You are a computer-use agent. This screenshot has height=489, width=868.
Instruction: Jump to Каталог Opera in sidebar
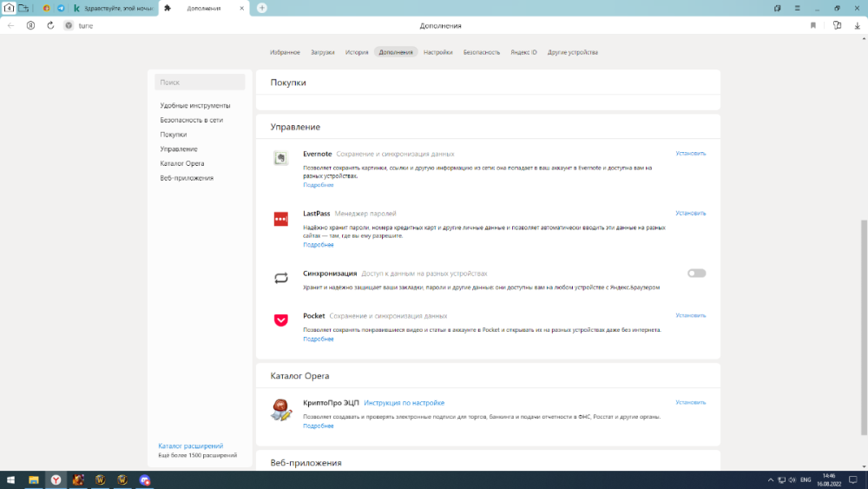(x=182, y=163)
